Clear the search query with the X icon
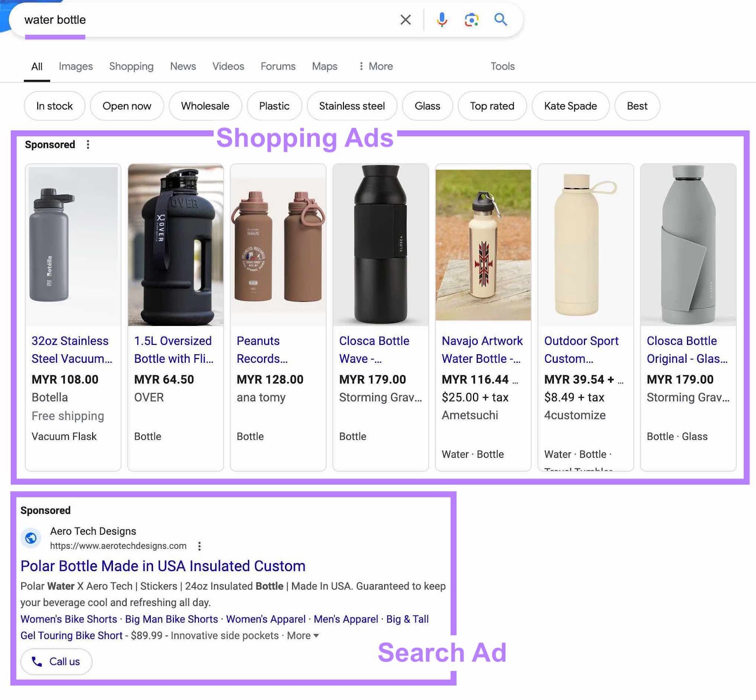Viewport: 756px width, 700px height. pos(405,20)
